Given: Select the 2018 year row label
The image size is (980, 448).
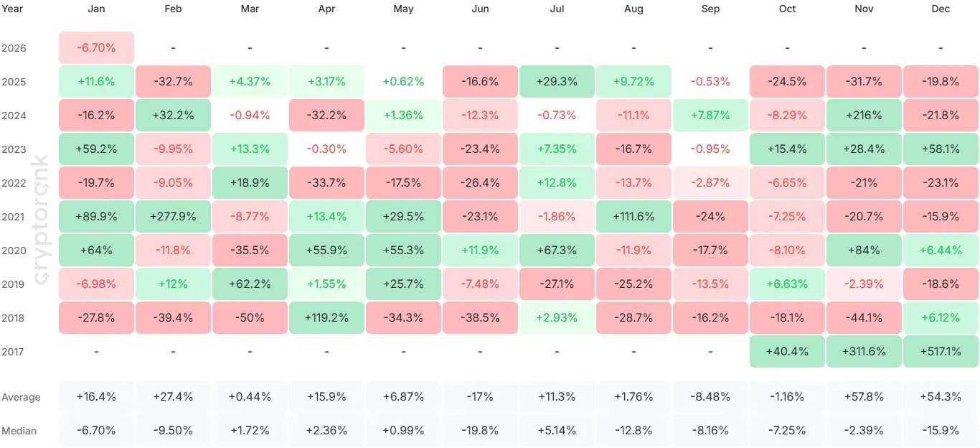Looking at the screenshot, I should [x=14, y=317].
